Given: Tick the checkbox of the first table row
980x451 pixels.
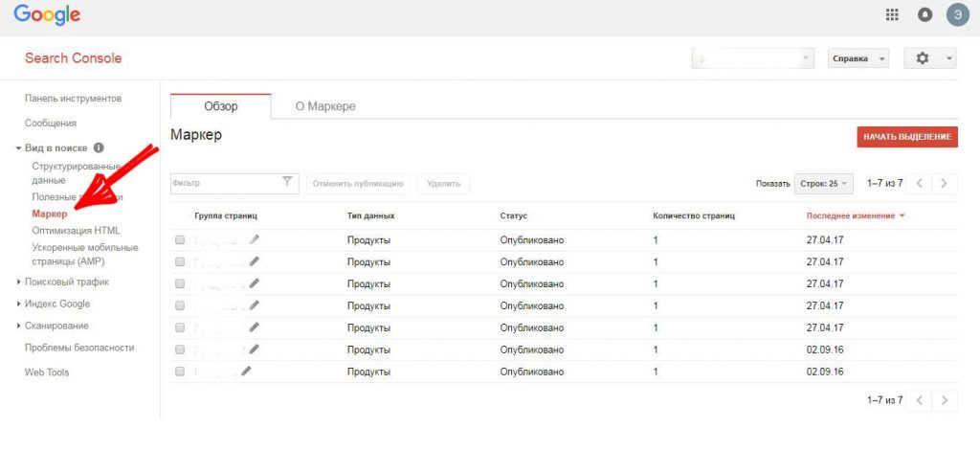Looking at the screenshot, I should 180,240.
